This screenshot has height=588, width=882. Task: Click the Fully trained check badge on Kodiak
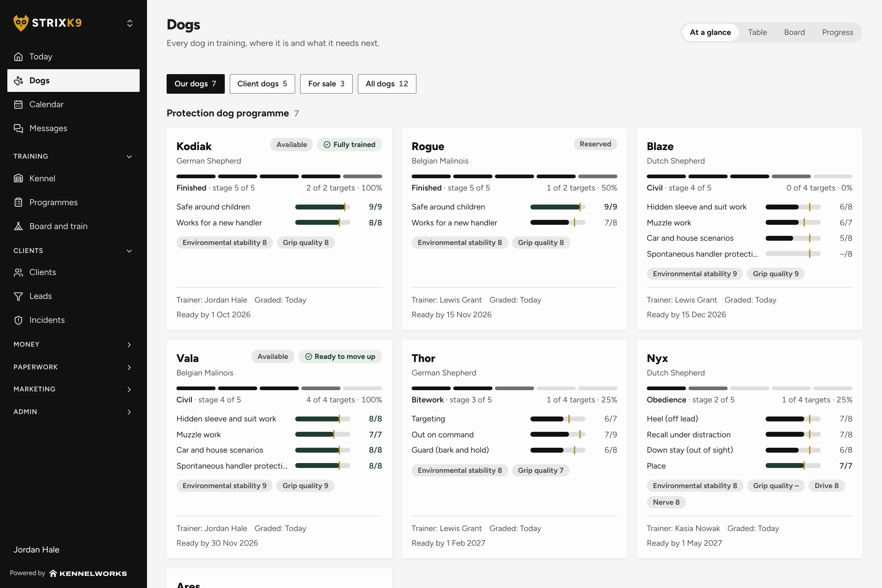[349, 145]
